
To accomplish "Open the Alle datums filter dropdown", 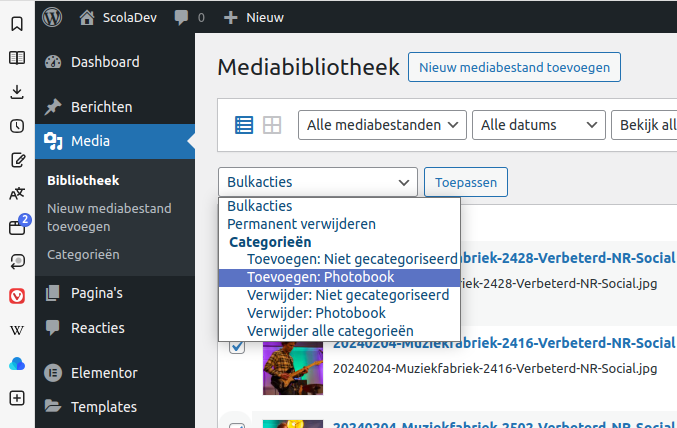I will pos(538,125).
